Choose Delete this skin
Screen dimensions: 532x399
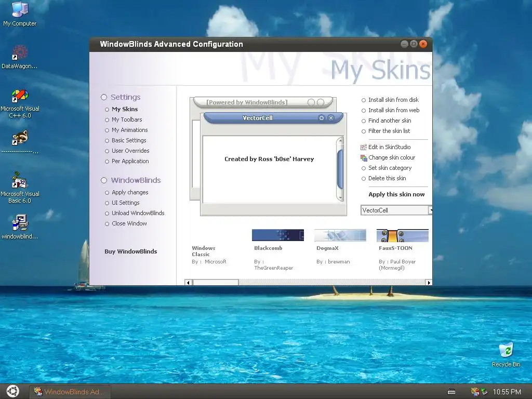387,179
